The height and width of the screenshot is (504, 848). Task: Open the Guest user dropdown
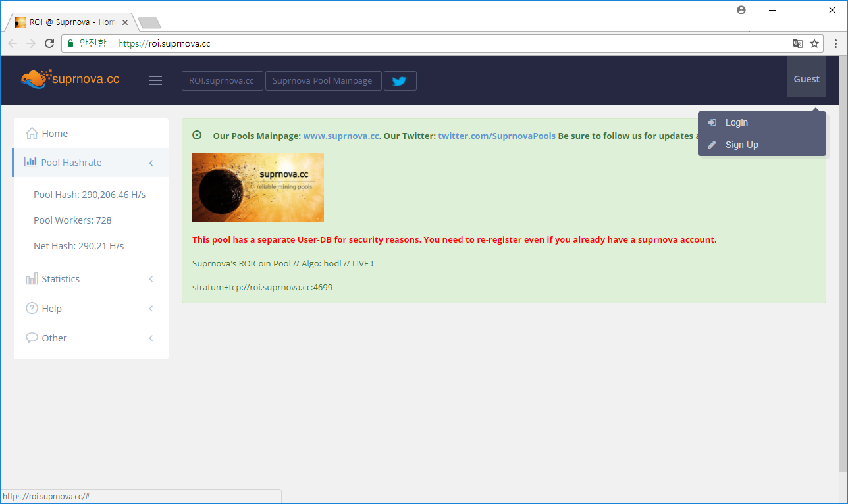(807, 77)
